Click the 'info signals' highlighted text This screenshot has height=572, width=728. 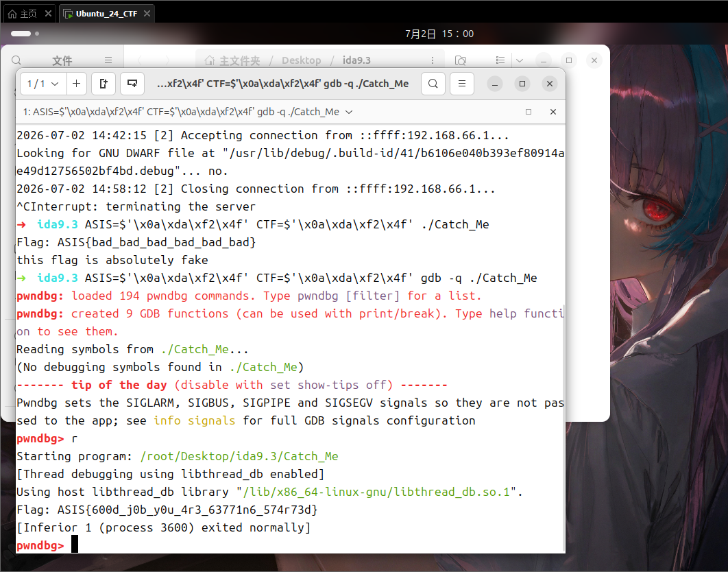(195, 420)
